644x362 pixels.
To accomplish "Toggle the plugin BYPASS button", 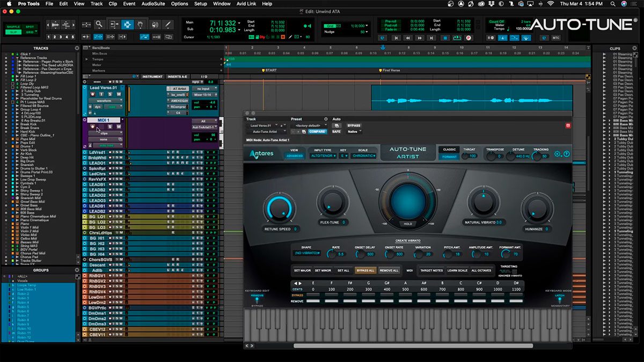I will [x=354, y=125].
